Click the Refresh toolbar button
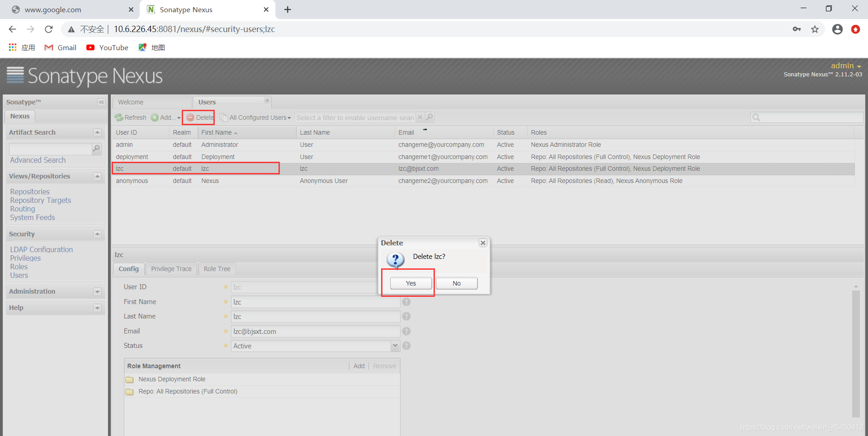This screenshot has height=436, width=868. pos(131,117)
